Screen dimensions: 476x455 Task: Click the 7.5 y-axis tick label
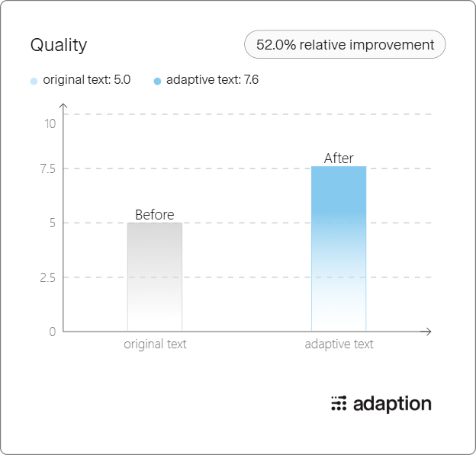pyautogui.click(x=48, y=169)
